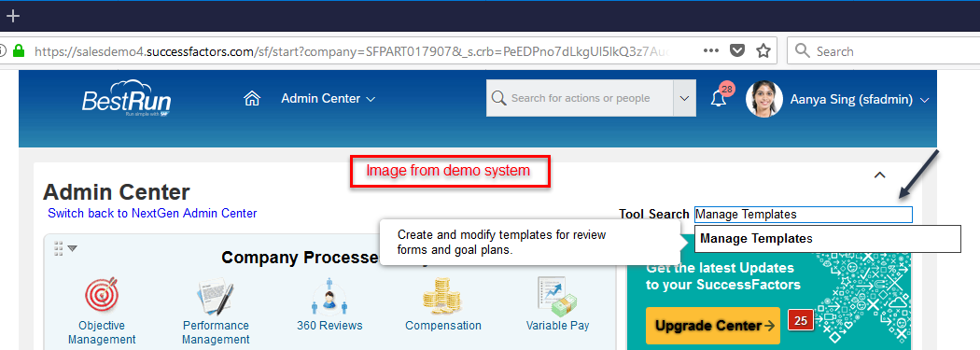Click the browser Search box
The width and height of the screenshot is (980, 350).
point(883,51)
